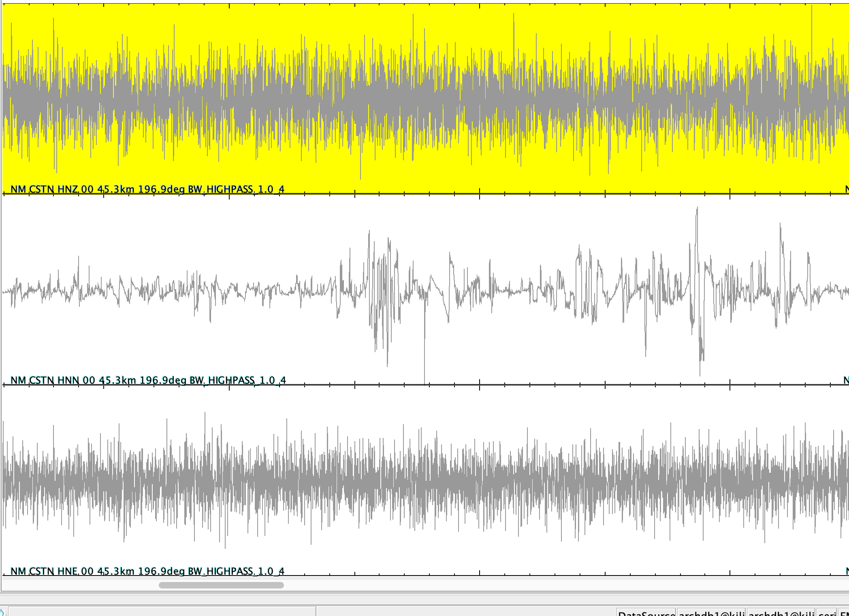
Task: Click the NM CSTN HNN channel label
Action: point(148,380)
